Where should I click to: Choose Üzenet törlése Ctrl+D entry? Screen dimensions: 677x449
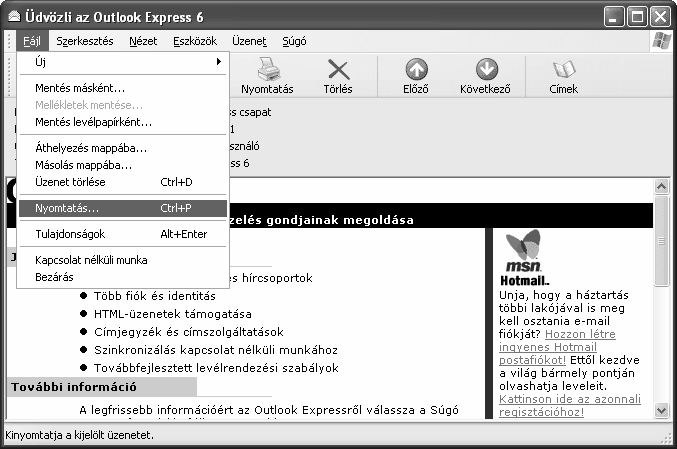coord(123,182)
